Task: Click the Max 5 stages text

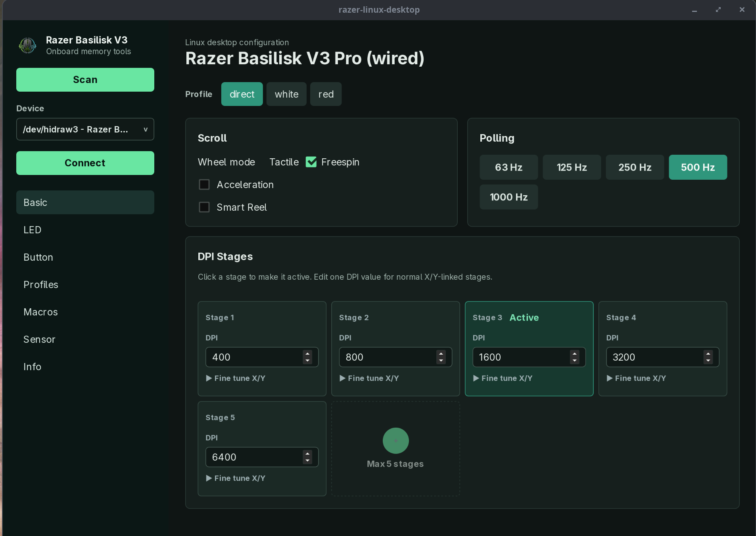Action: [x=395, y=464]
